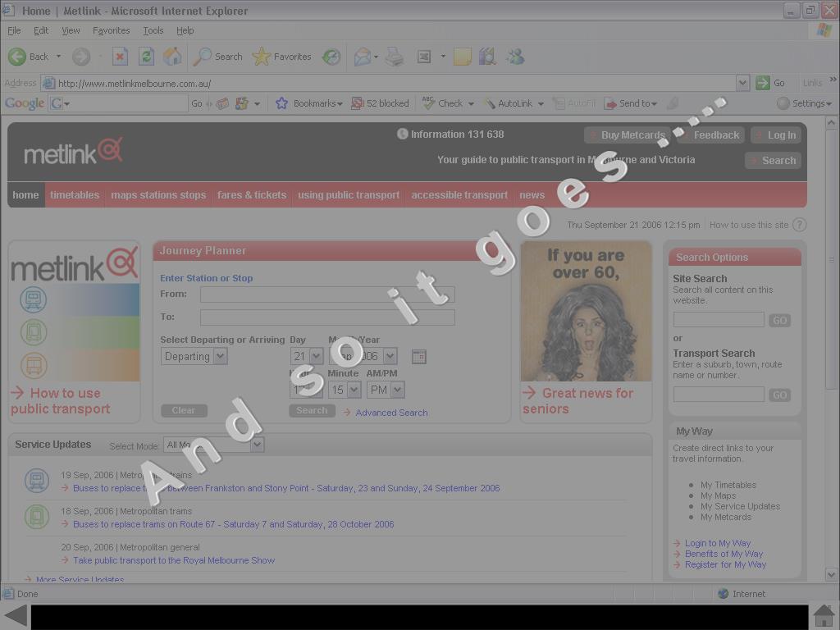The width and height of the screenshot is (840, 630).
Task: Click the Messenger people icon
Action: click(x=515, y=57)
